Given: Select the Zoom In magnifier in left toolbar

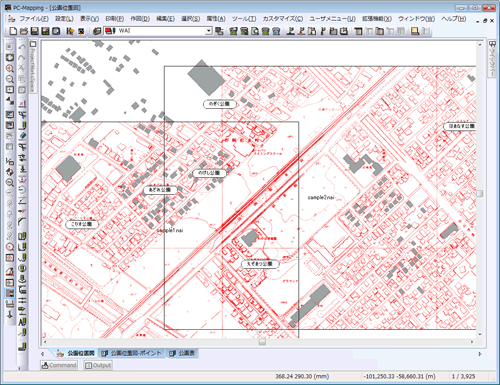Looking at the screenshot, I should pyautogui.click(x=10, y=68).
